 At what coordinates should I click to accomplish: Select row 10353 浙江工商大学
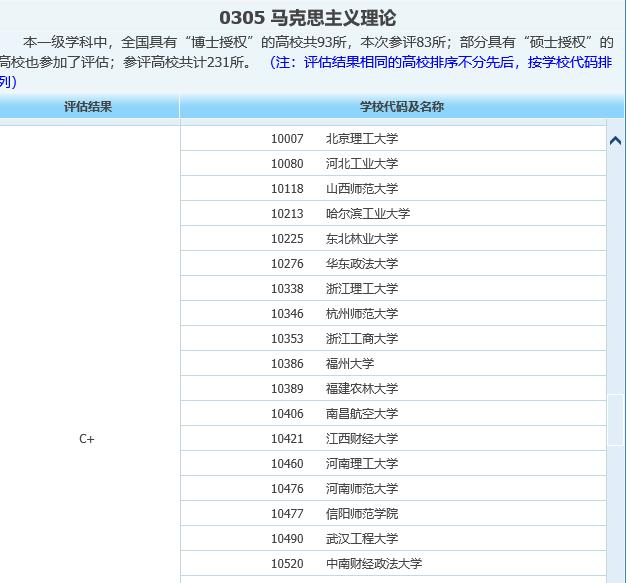point(393,338)
